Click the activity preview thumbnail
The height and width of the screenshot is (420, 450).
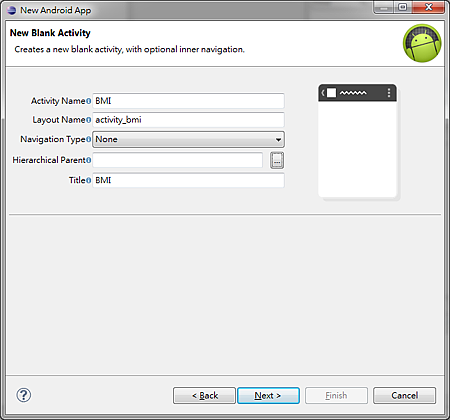click(358, 141)
